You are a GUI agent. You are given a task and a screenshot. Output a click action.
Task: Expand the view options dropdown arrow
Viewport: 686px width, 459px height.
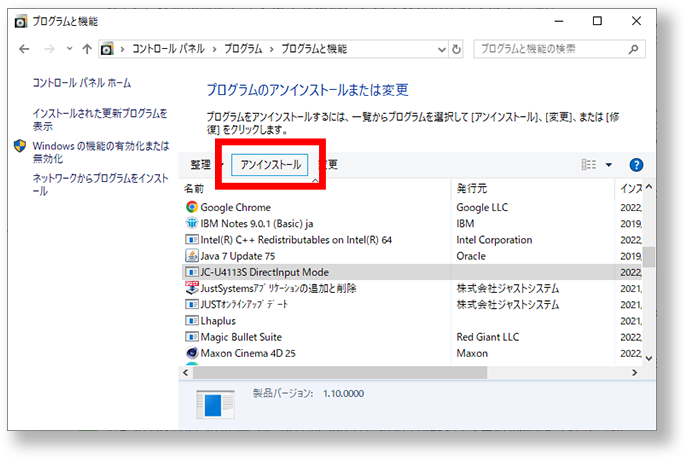coord(609,165)
